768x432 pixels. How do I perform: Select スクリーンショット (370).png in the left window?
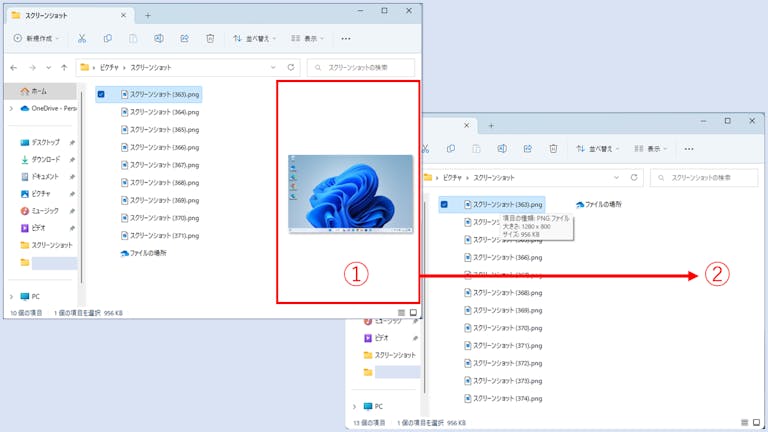[x=160, y=218]
